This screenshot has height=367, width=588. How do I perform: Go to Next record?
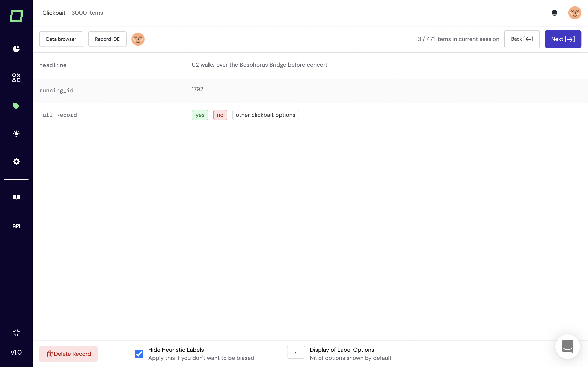tap(563, 39)
